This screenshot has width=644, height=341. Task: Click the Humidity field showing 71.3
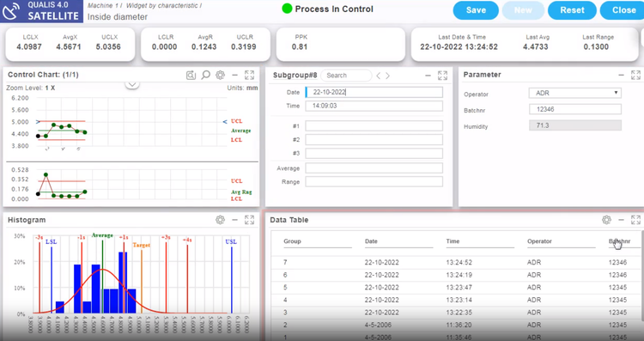coord(575,125)
